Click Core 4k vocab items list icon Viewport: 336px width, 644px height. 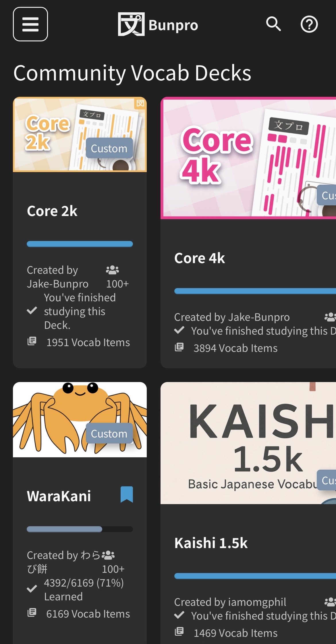pos(179,347)
